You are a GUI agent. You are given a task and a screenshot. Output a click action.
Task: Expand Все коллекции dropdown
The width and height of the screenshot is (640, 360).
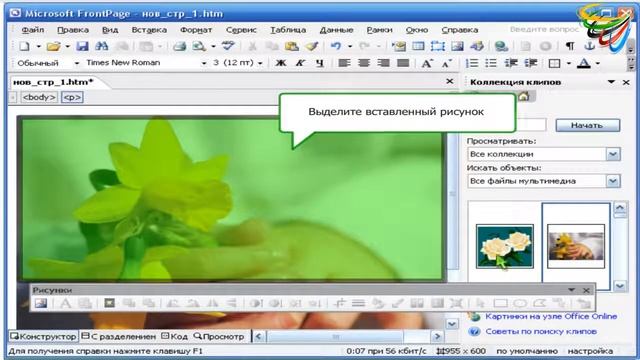pos(613,154)
